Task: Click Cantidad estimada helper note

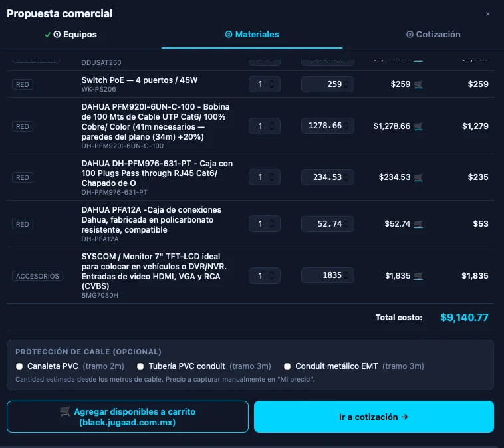Action: coord(165,380)
